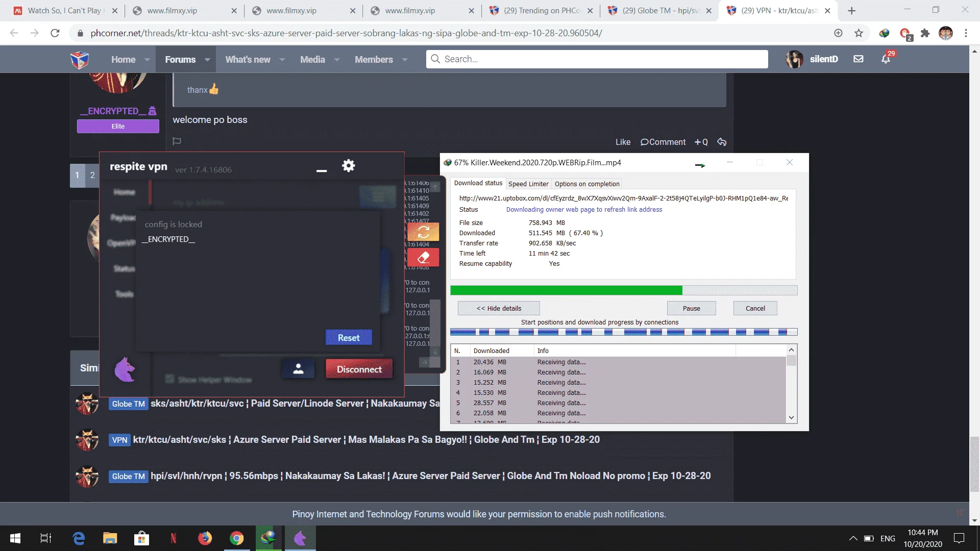Expand the Forums nav dropdown arrow
This screenshot has height=551, width=980.
click(207, 60)
